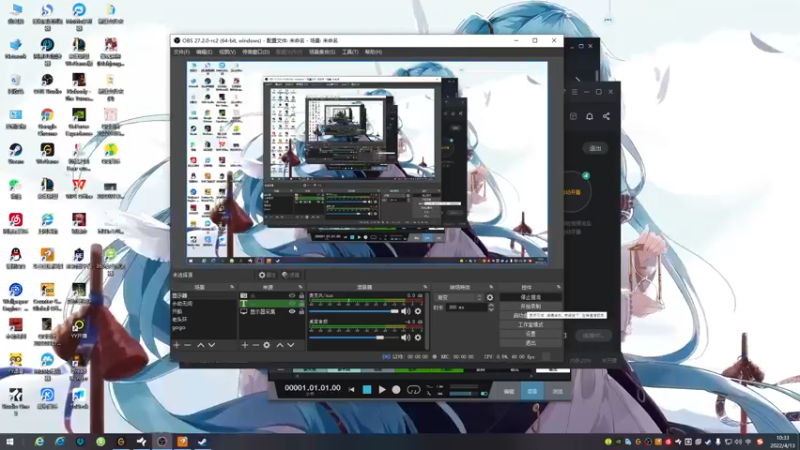The height and width of the screenshot is (450, 800).
Task: Click Play in the background DAW transport
Action: pos(382,390)
